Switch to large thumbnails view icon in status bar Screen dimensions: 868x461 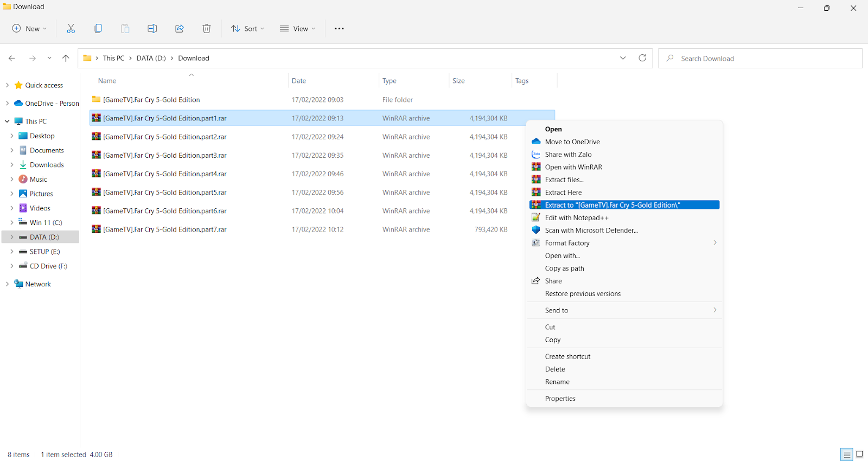point(859,454)
